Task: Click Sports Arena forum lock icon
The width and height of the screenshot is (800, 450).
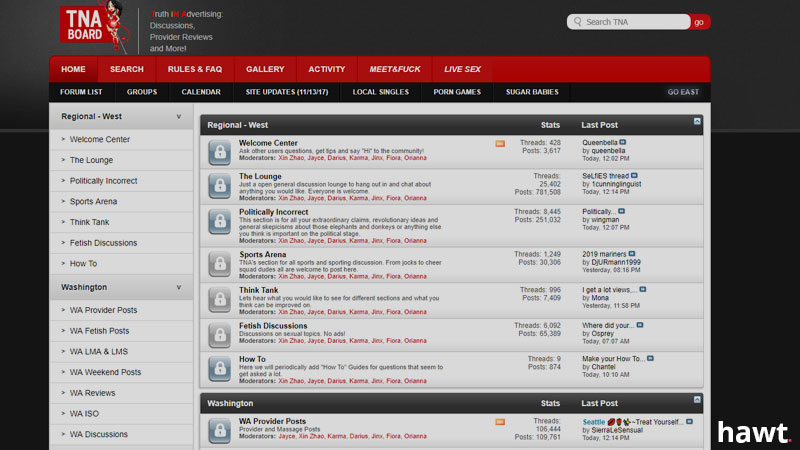Action: click(x=220, y=264)
